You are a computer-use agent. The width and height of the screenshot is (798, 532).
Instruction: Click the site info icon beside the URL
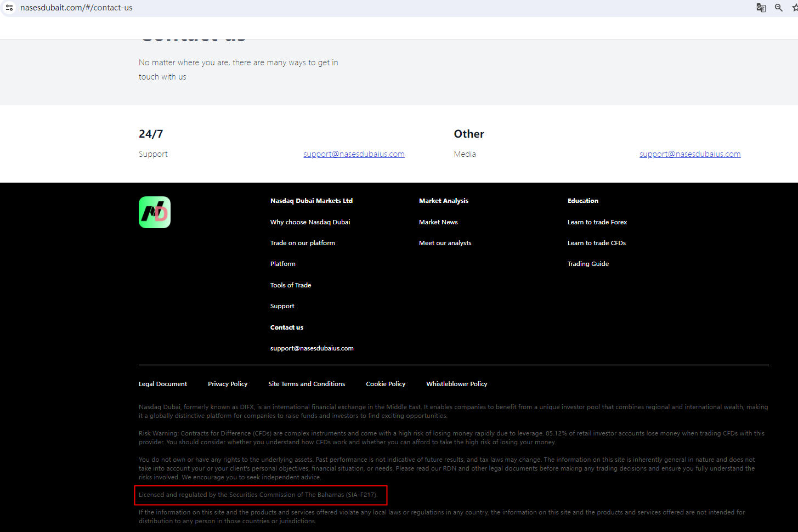pos(9,8)
